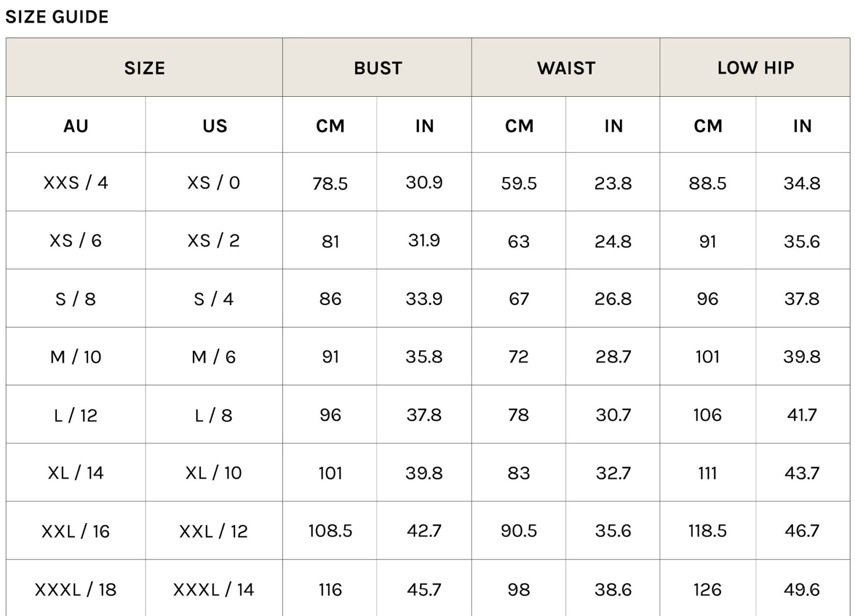Click the XS / 0 US size cell
This screenshot has height=616, width=855.
coord(214,182)
